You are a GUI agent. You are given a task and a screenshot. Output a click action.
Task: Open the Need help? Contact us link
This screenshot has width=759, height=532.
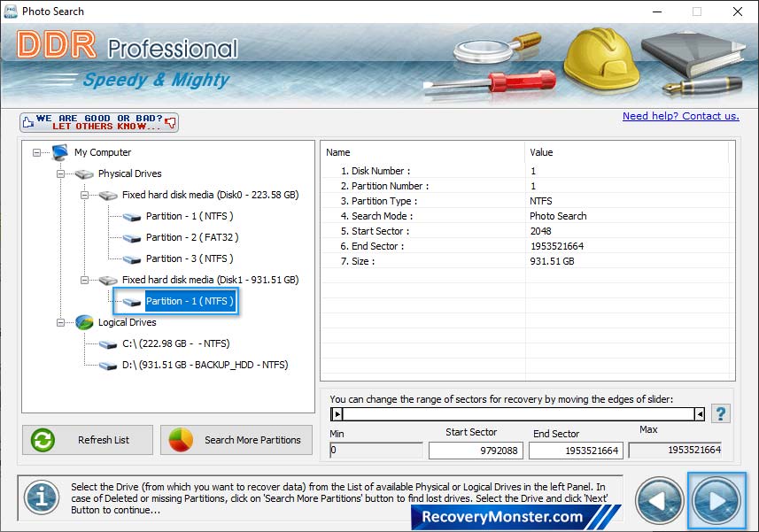coord(680,116)
